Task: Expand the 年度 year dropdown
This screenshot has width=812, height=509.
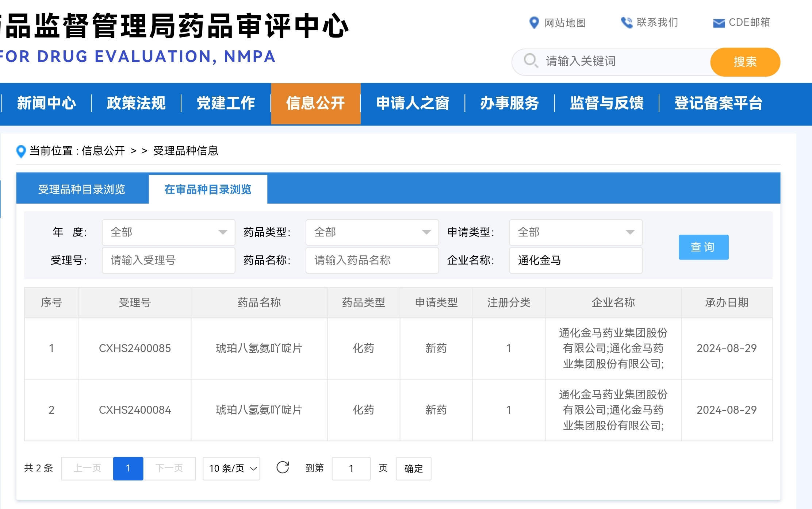Action: tap(168, 232)
